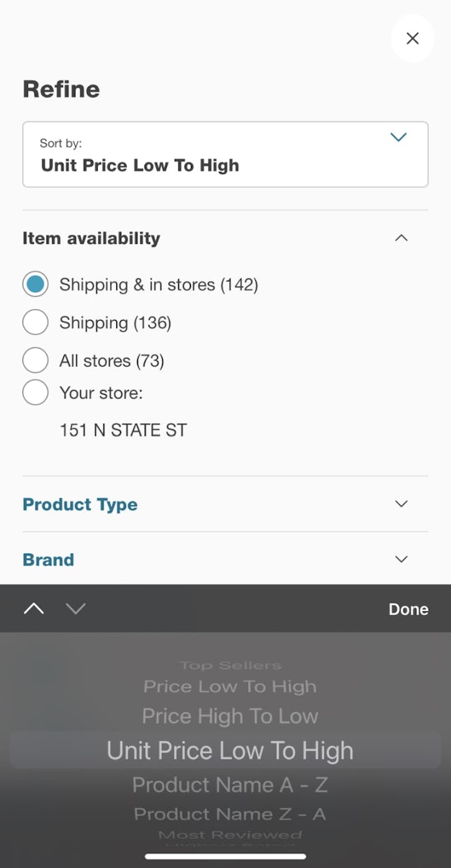Collapse the Item availability section chevron
This screenshot has height=868, width=451.
(401, 238)
